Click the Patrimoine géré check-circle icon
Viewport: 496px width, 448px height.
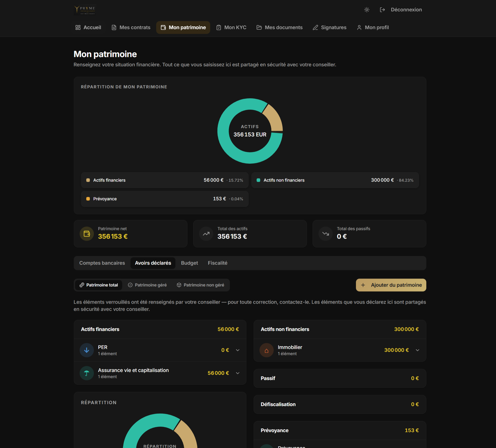click(130, 285)
